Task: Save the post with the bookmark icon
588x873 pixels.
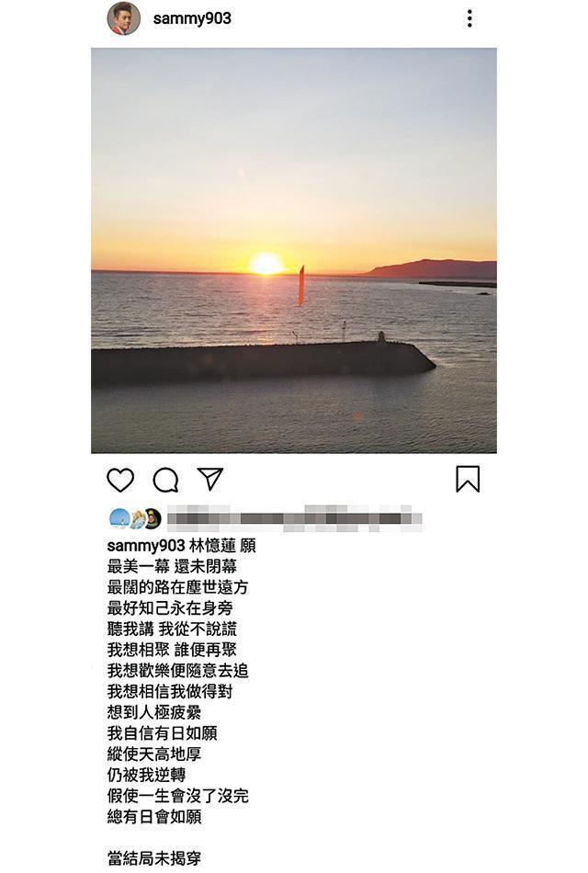Action: tap(468, 479)
